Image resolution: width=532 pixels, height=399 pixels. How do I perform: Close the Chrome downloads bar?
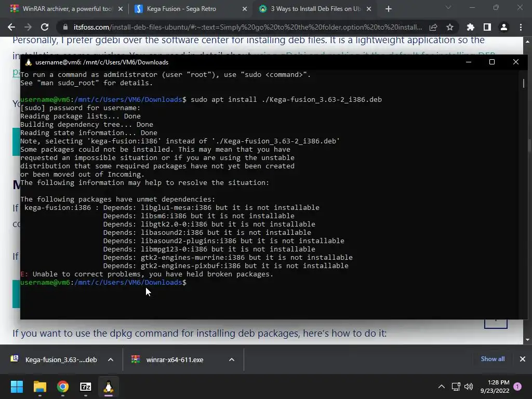point(523,359)
